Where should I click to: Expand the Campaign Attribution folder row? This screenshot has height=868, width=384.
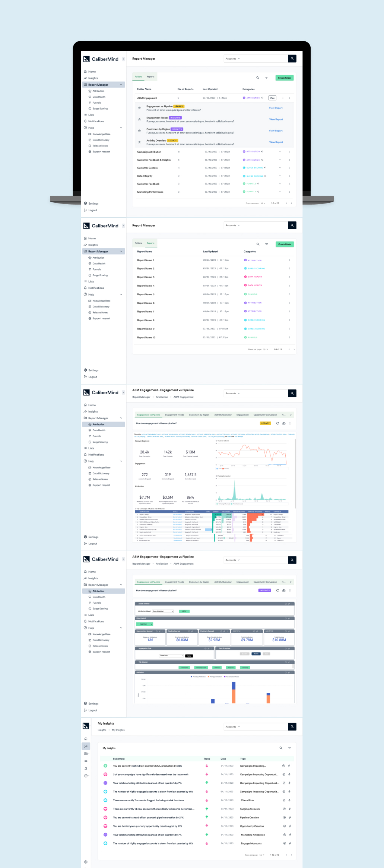(280, 152)
